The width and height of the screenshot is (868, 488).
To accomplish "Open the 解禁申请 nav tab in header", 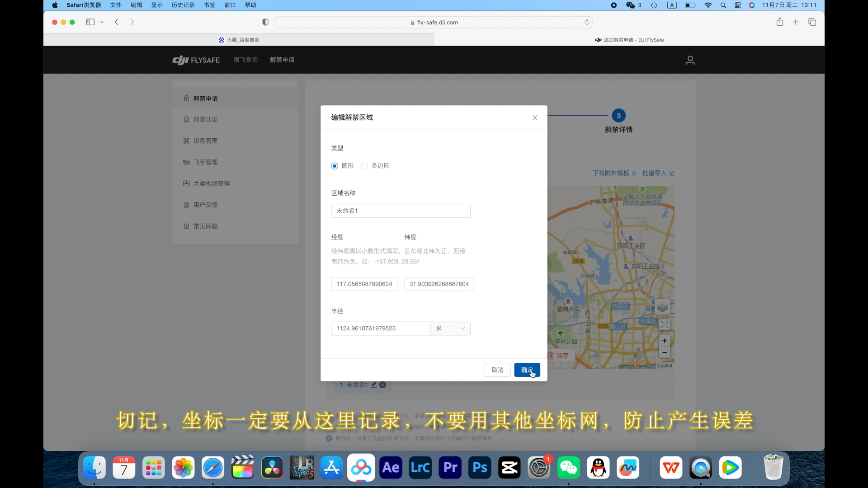I will [282, 60].
